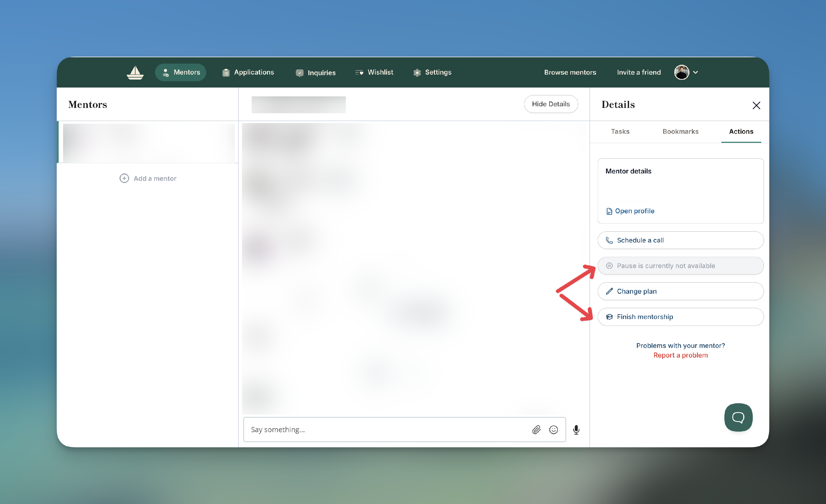Click the Open profile link

(x=631, y=211)
